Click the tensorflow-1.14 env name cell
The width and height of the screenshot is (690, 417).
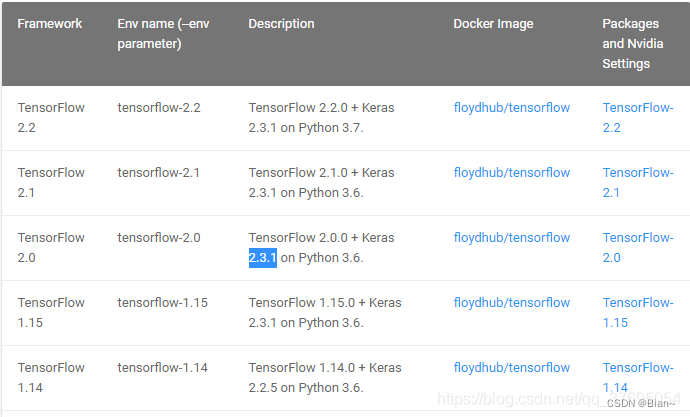tap(162, 368)
